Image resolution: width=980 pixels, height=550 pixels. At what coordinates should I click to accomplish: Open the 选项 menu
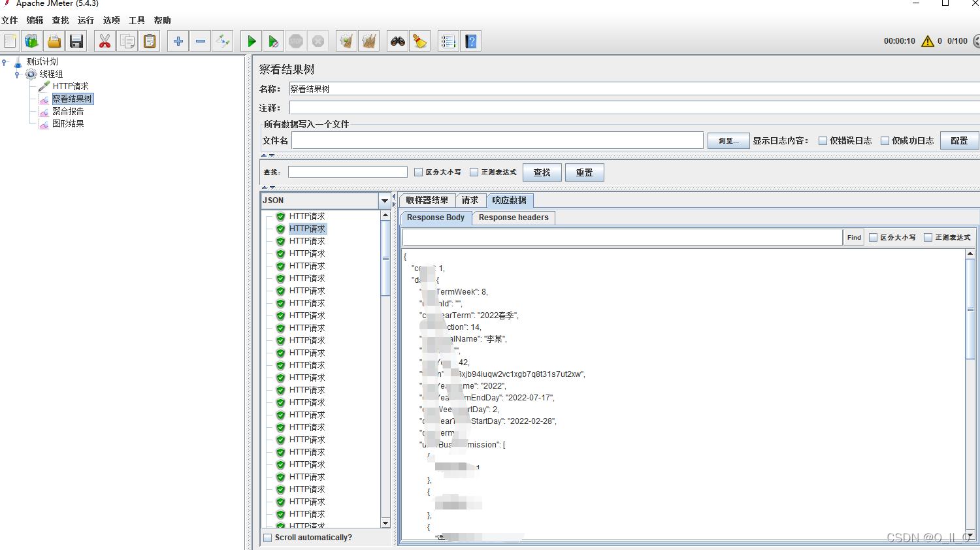(x=111, y=20)
